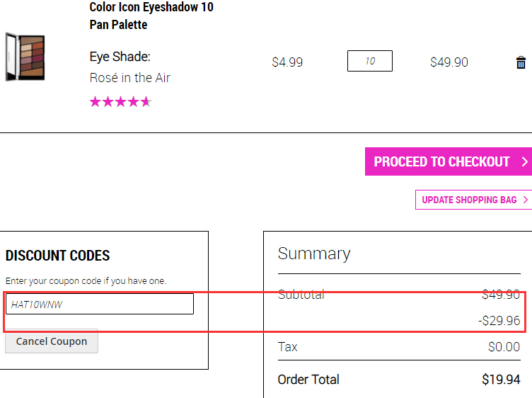This screenshot has height=398, width=532.
Task: Select the quantity field showing 10
Action: pyautogui.click(x=370, y=61)
